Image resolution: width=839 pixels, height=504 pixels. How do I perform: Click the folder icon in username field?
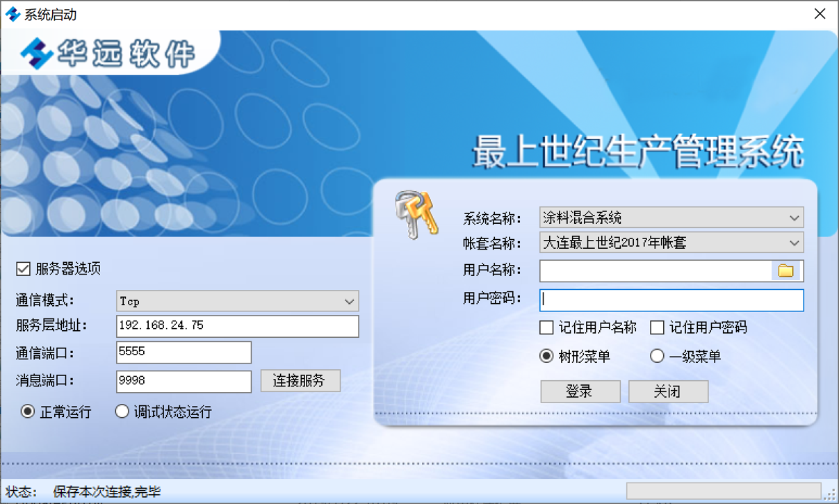click(785, 270)
